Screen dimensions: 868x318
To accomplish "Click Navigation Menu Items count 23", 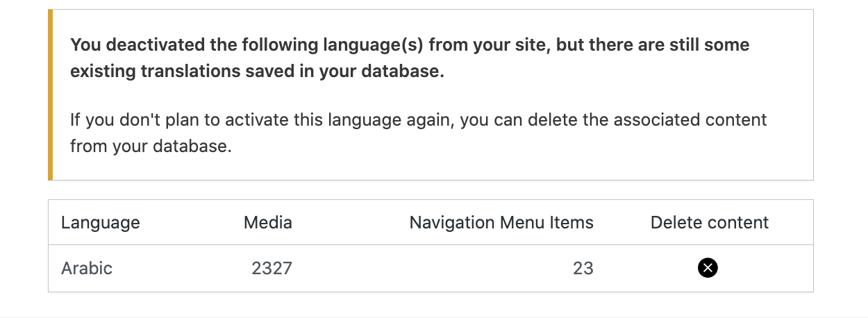I will (583, 268).
